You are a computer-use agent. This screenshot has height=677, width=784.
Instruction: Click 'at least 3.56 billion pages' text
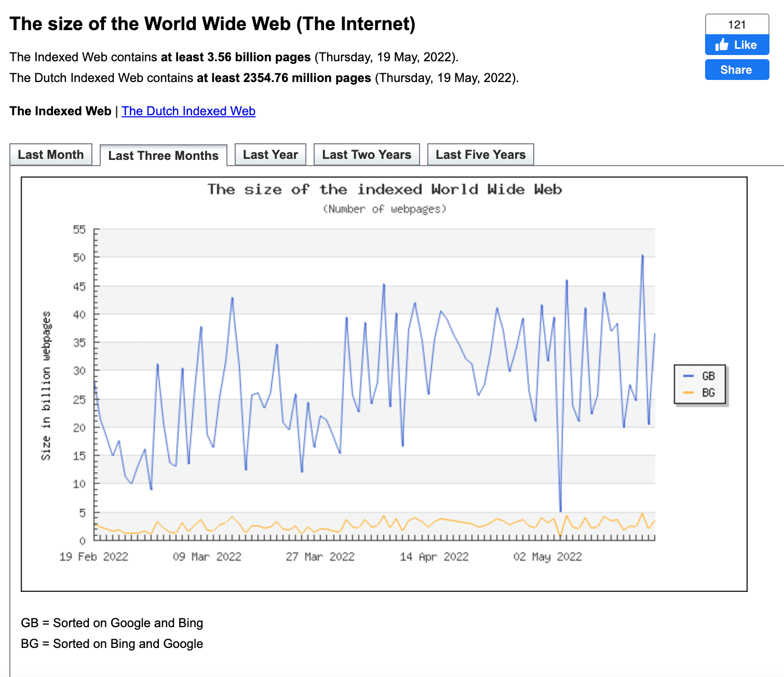[236, 57]
